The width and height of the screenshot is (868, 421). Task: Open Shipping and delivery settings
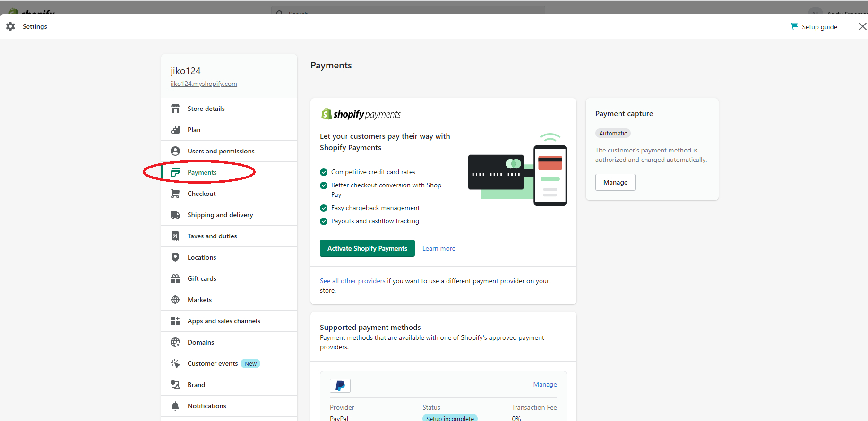tap(229, 215)
